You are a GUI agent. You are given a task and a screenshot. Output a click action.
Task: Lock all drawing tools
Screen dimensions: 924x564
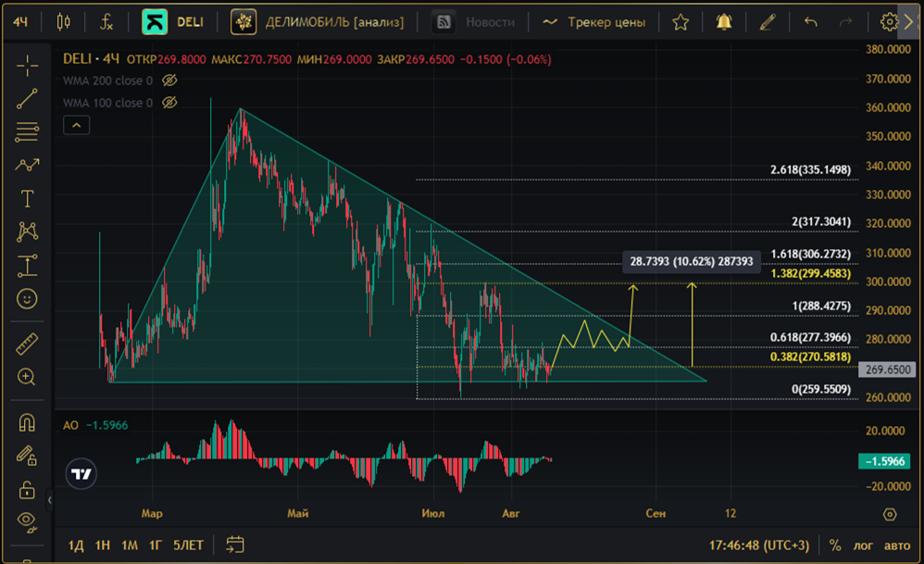coord(27,489)
